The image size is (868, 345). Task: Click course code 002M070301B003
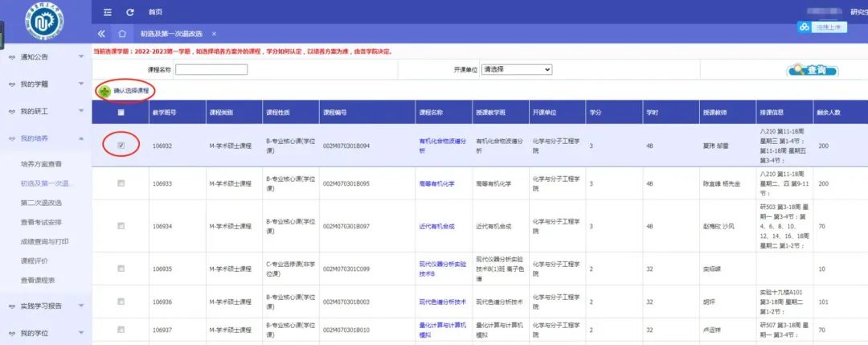(346, 302)
